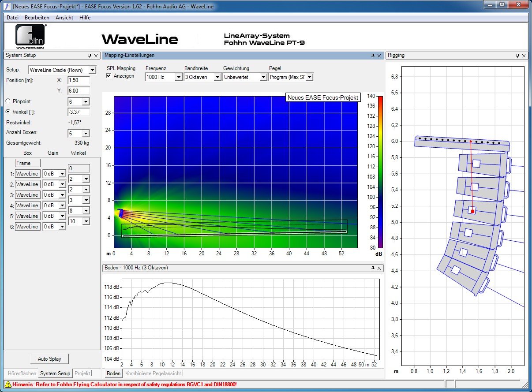Open the Hilfe menu
Image resolution: width=532 pixels, height=392 pixels.
85,18
